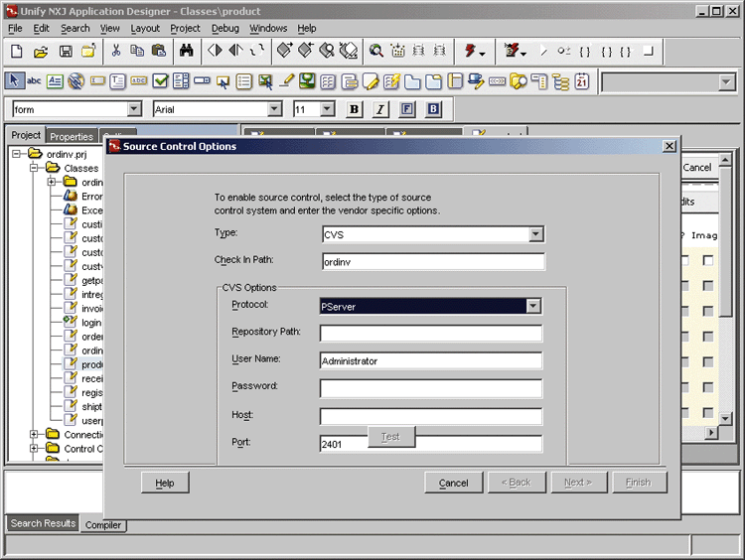The height and width of the screenshot is (560, 745).
Task: Open the empty dropdown right of component toolbar
Action: point(726,82)
